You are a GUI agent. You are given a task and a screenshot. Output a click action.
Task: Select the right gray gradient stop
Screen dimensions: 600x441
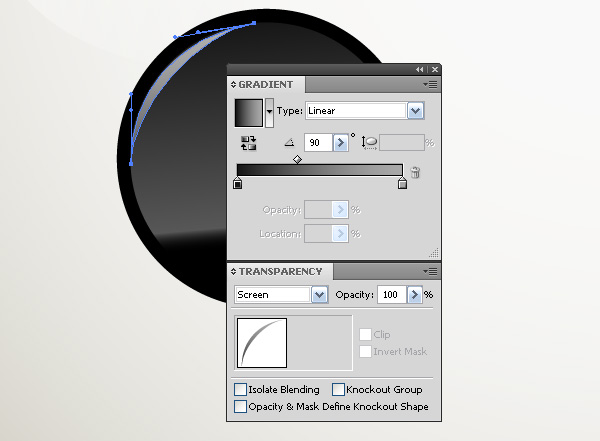402,183
